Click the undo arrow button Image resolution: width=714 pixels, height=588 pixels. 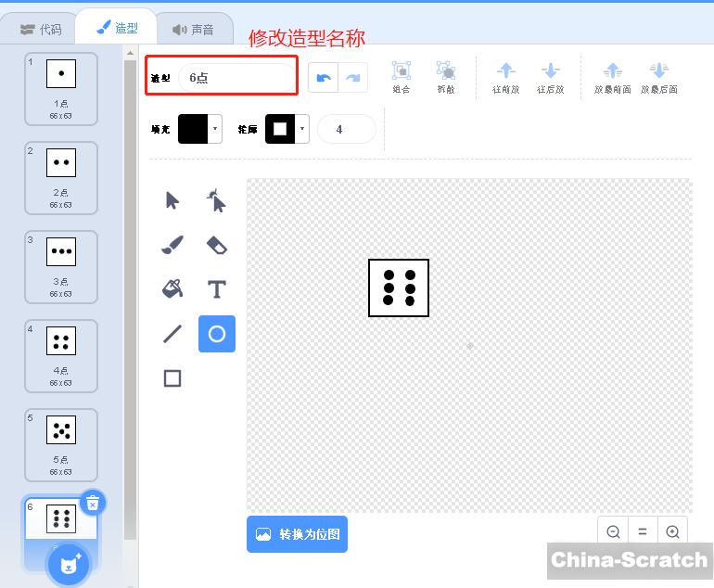pos(323,78)
